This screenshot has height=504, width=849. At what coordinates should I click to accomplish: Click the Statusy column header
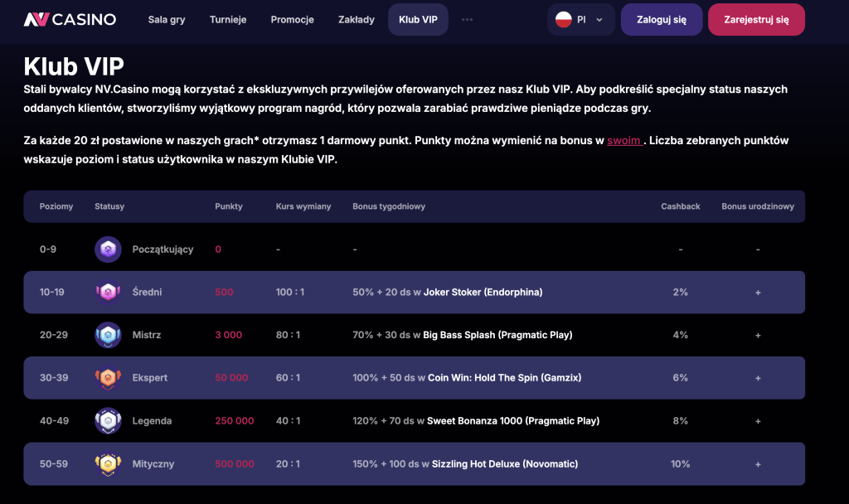pyautogui.click(x=109, y=206)
